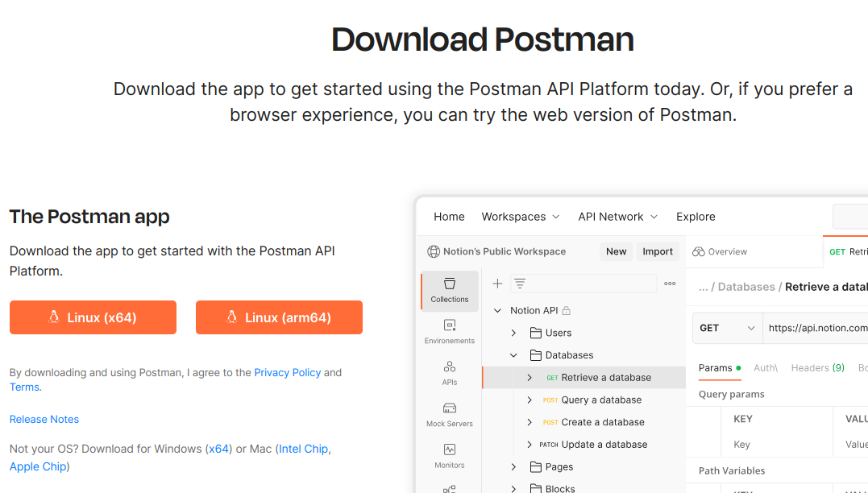868x493 pixels.
Task: Open the Release Notes link
Action: coord(44,420)
